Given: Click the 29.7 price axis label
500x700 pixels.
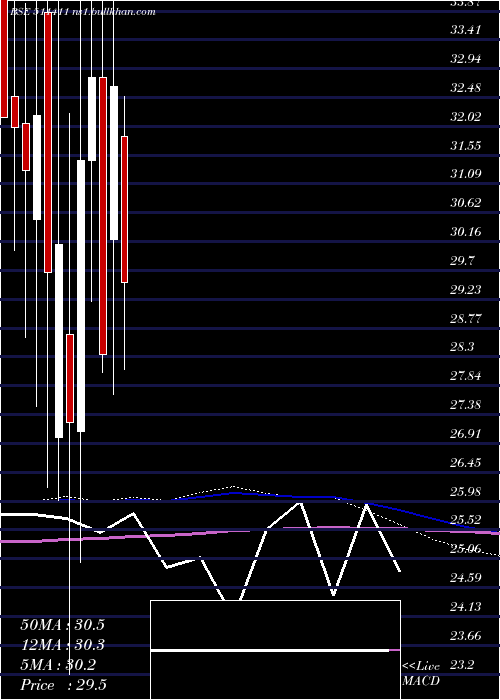Looking at the screenshot, I should point(462,261).
